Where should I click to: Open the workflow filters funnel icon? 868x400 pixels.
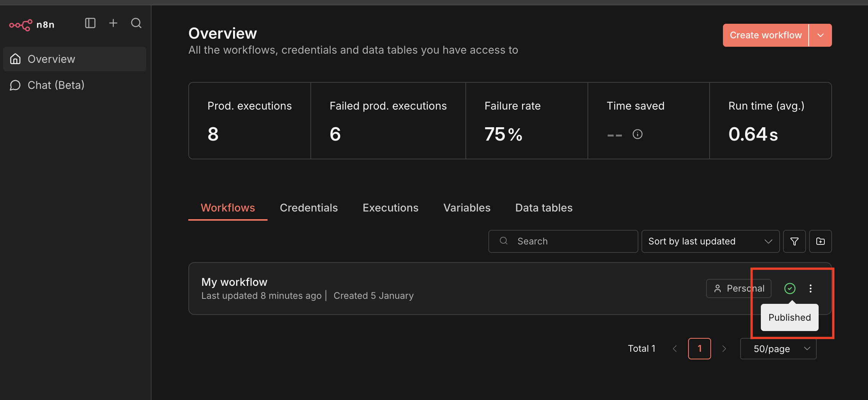794,241
